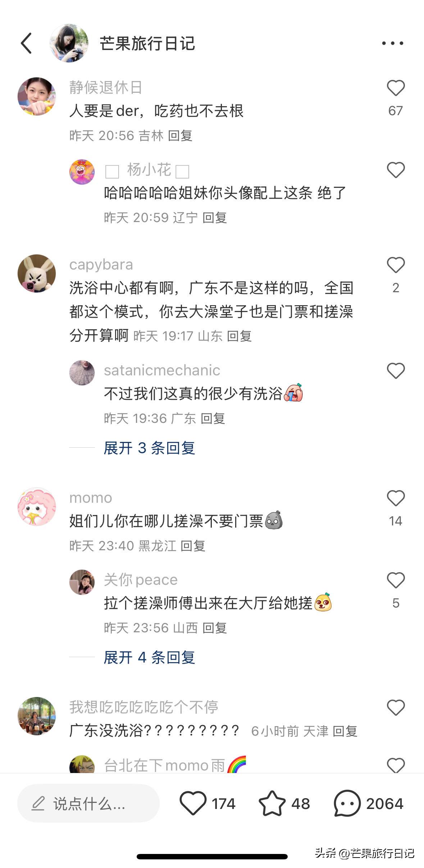Tap the 说点什么 comment input field
Screen dimensions: 424x868
click(88, 803)
